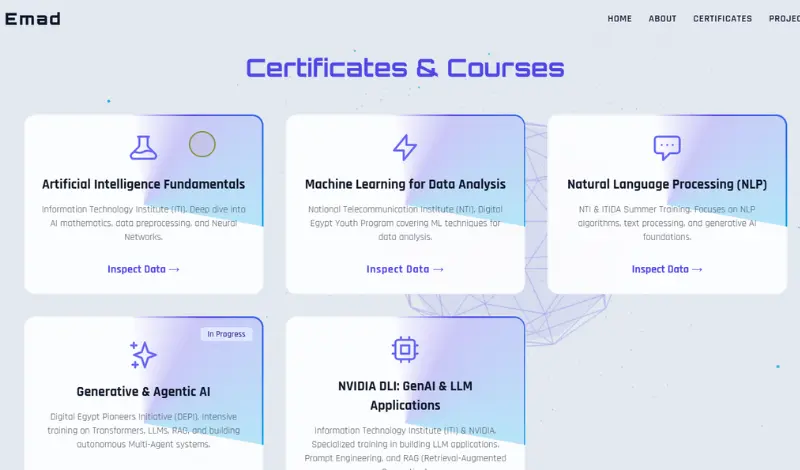Inspect Data for Machine Learning for Data Analysis
Viewport: 800px width, 470px height.
405,269
